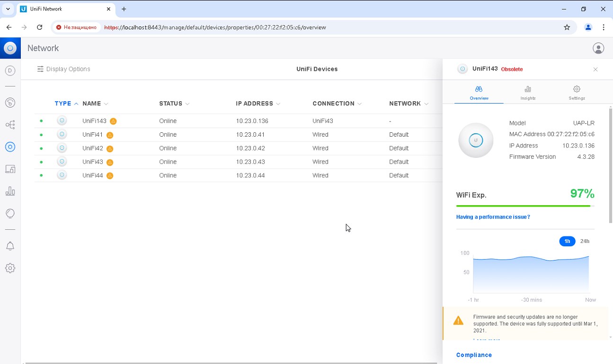Screen dimensions: 613x364
Task: Open Display Options
Action: [63, 69]
